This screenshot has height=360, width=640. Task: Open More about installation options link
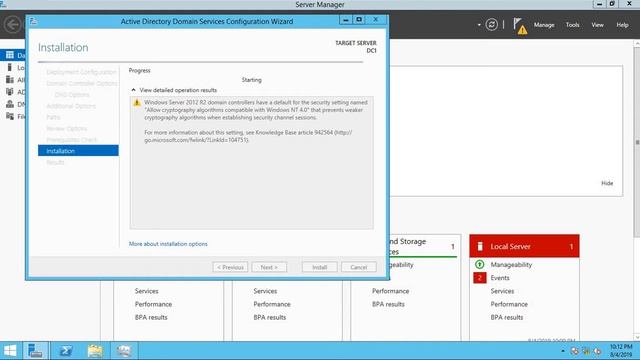coord(168,244)
